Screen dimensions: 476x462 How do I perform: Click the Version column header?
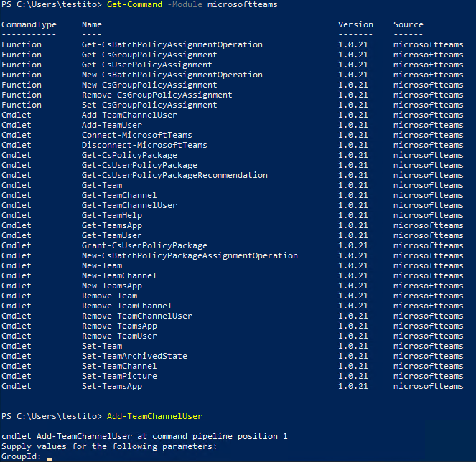355,24
